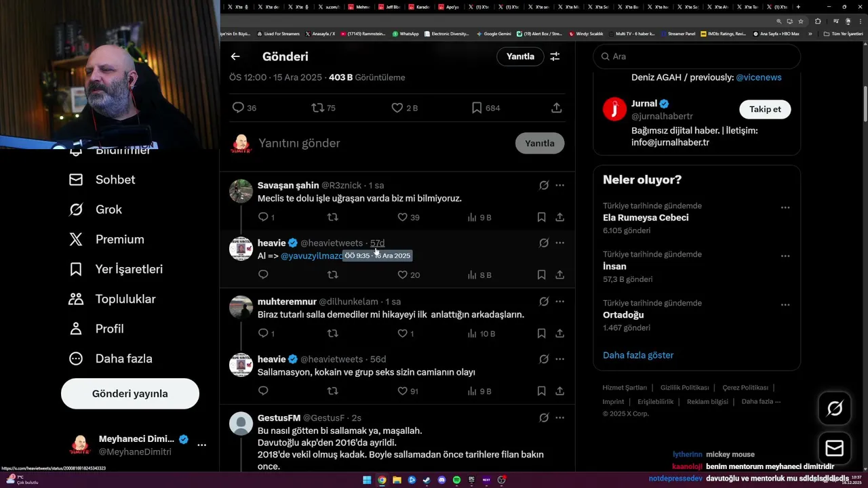Share the main post via upload icon
This screenshot has height=488, width=868.
556,108
